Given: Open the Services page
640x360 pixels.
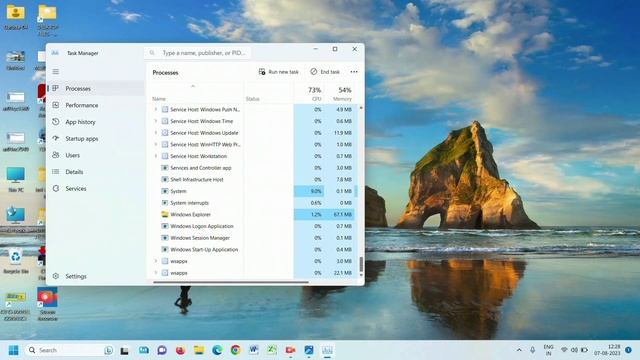Looking at the screenshot, I should point(96,189).
